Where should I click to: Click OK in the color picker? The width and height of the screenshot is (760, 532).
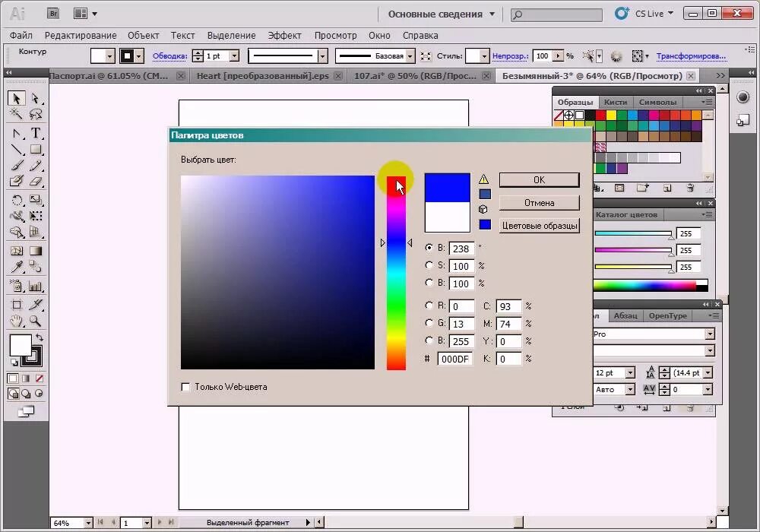(x=539, y=180)
